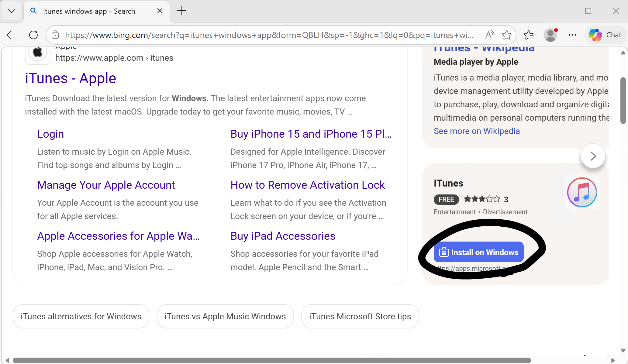
Task: Click See more on Wikipedia
Action: [x=477, y=131]
